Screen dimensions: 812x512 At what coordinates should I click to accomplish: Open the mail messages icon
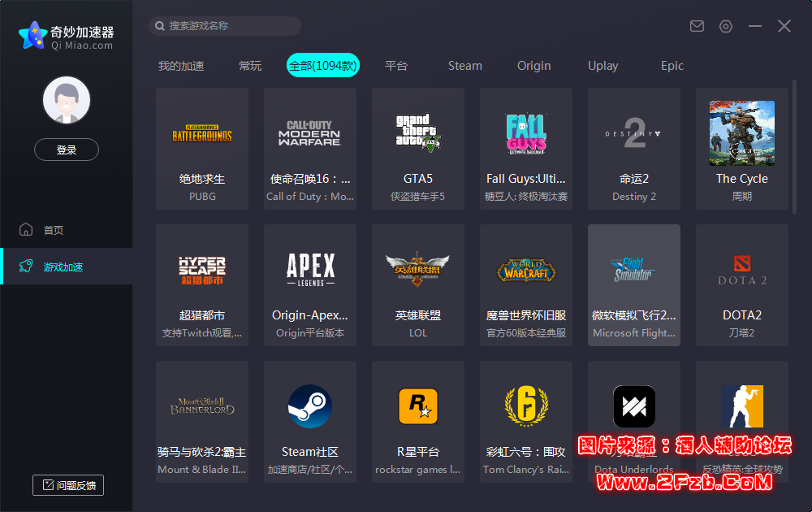point(697,26)
